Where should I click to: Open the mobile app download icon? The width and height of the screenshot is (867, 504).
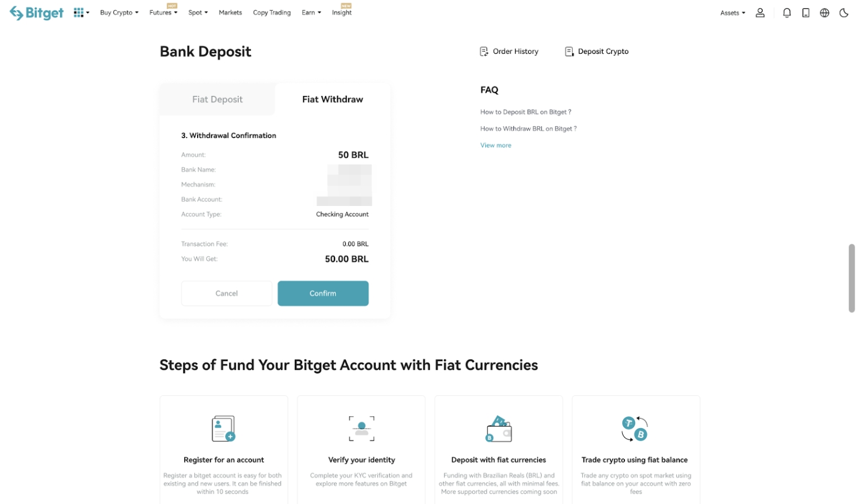pyautogui.click(x=805, y=12)
